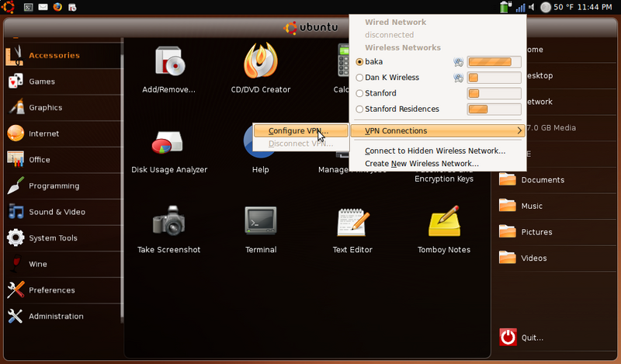The height and width of the screenshot is (364, 621).
Task: Launch the Text Editor icon
Action: click(352, 221)
